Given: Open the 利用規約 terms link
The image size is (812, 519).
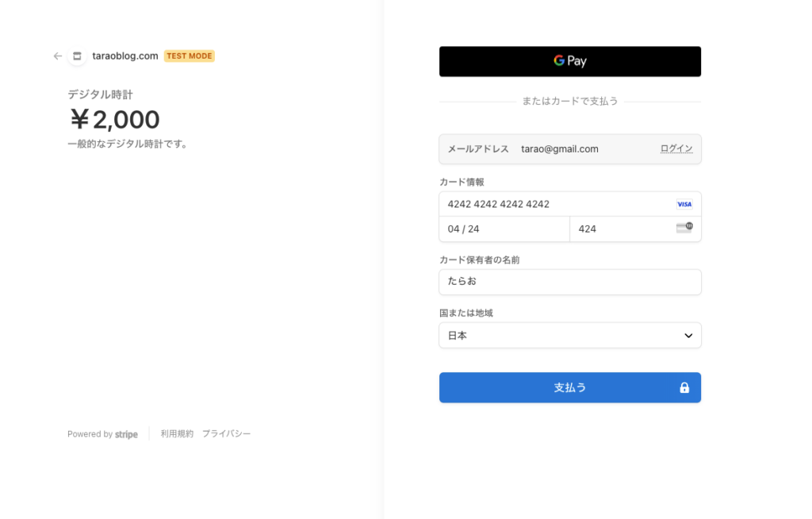Looking at the screenshot, I should [x=177, y=433].
